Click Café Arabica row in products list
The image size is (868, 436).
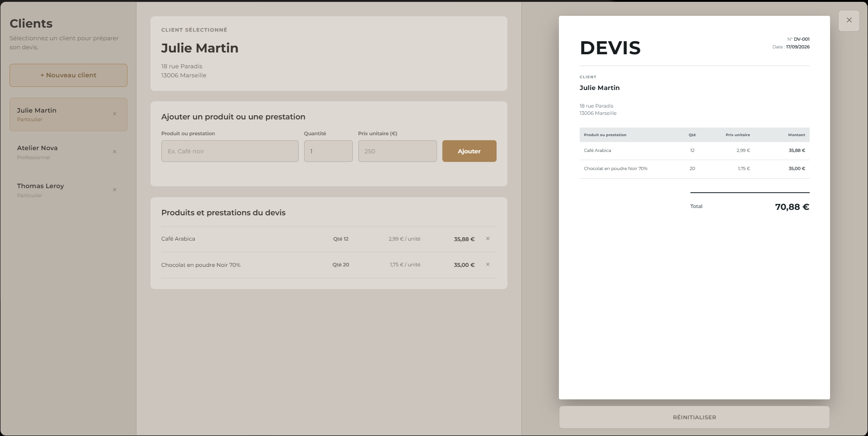[328, 239]
